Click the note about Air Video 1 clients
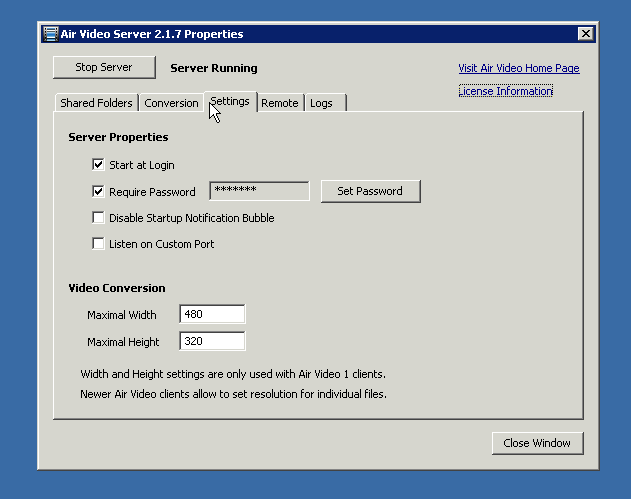 coord(233,374)
